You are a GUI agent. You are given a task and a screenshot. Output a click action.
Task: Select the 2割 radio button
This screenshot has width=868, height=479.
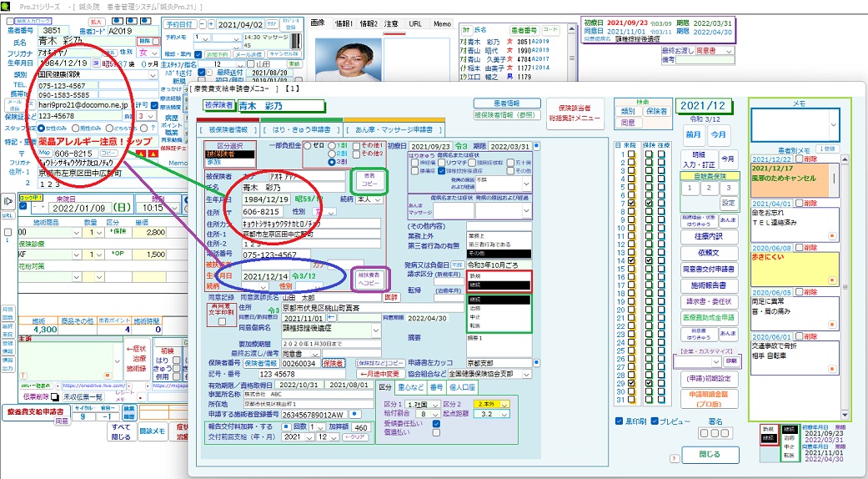click(x=332, y=154)
